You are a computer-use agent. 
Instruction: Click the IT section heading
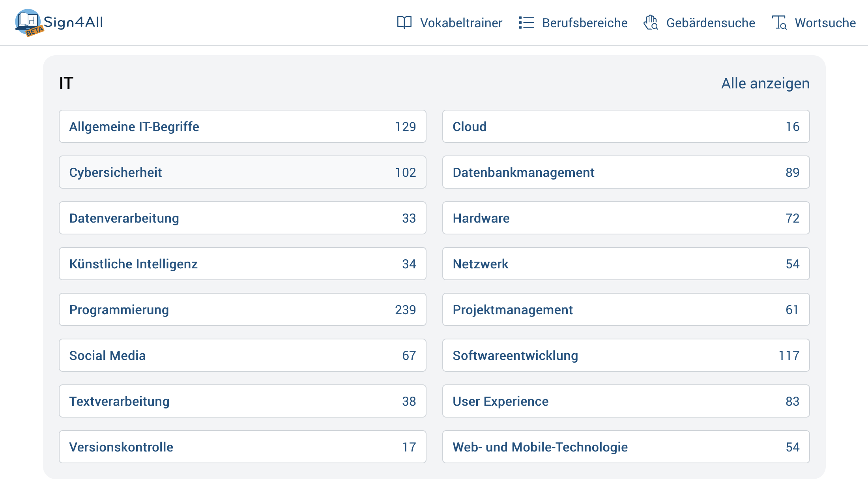tap(66, 83)
